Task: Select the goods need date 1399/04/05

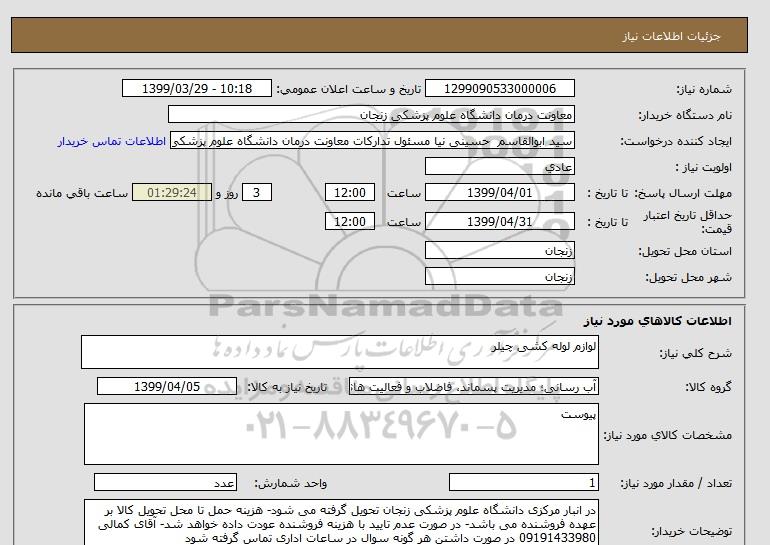Action: pyautogui.click(x=167, y=386)
